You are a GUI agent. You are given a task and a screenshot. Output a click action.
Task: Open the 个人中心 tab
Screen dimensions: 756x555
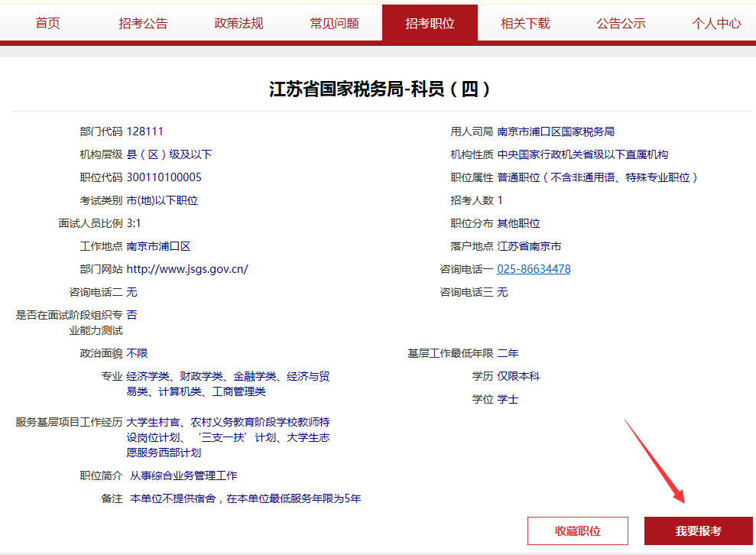[x=716, y=23]
